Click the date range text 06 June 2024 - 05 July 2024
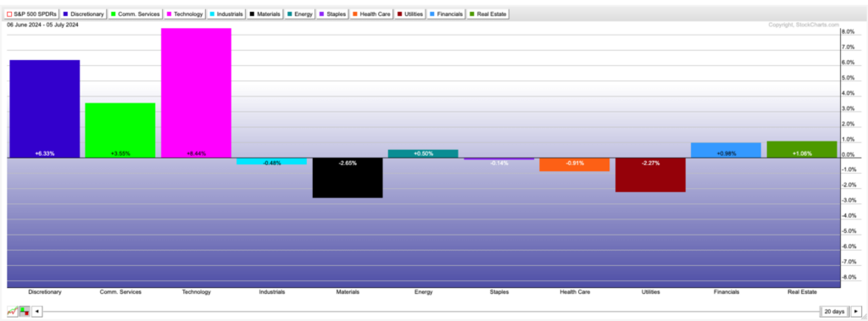This screenshot has width=868, height=321. [x=42, y=25]
